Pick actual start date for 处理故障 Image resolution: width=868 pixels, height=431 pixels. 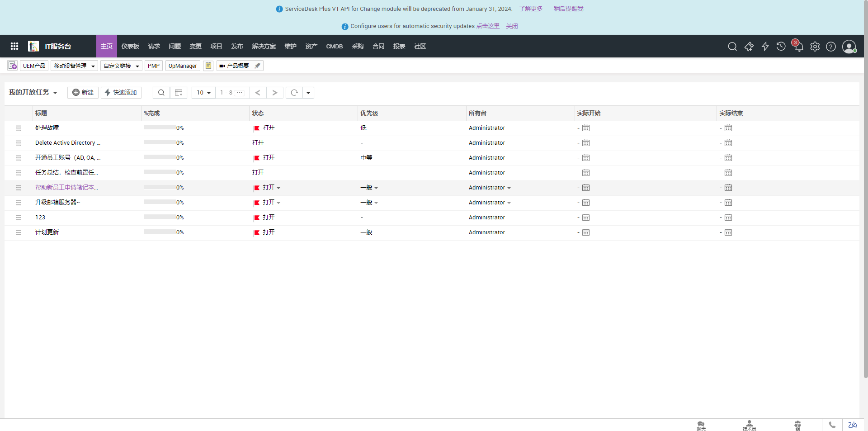[586, 128]
